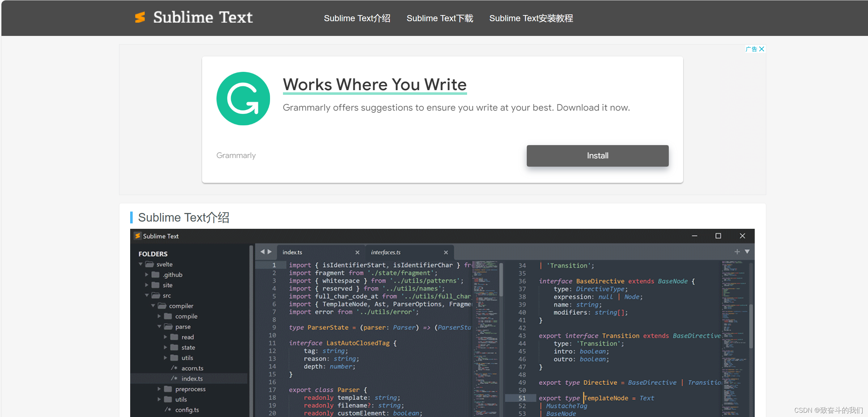The height and width of the screenshot is (417, 868).
Task: Collapse the parse folder arrow
Action: 159,326
